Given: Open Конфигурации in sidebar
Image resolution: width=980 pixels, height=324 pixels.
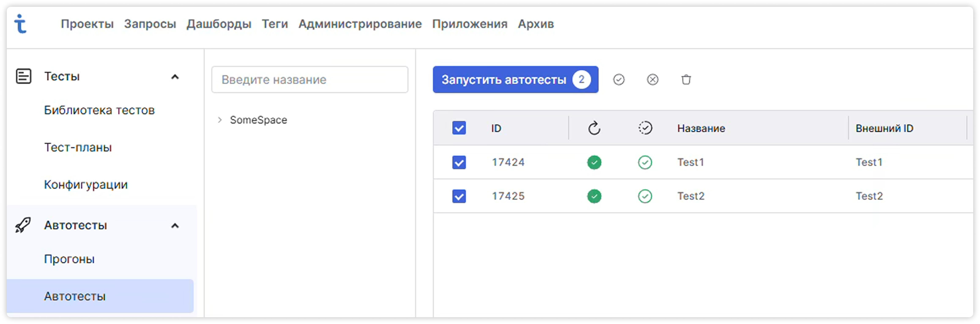Looking at the screenshot, I should (x=86, y=185).
